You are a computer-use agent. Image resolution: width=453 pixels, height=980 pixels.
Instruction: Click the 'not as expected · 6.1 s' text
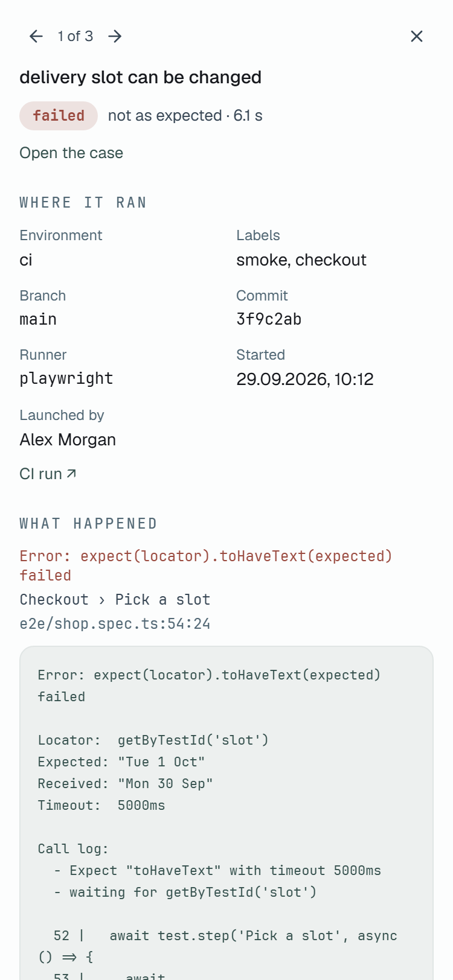185,116
